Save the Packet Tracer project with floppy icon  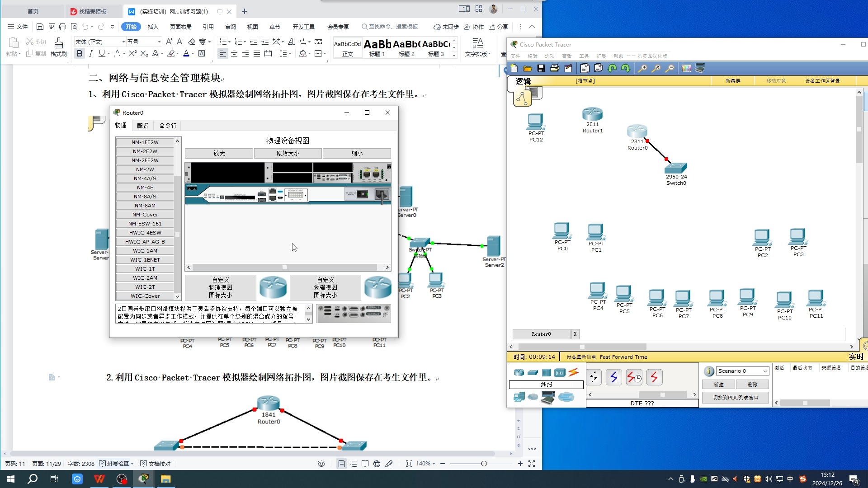pos(541,68)
